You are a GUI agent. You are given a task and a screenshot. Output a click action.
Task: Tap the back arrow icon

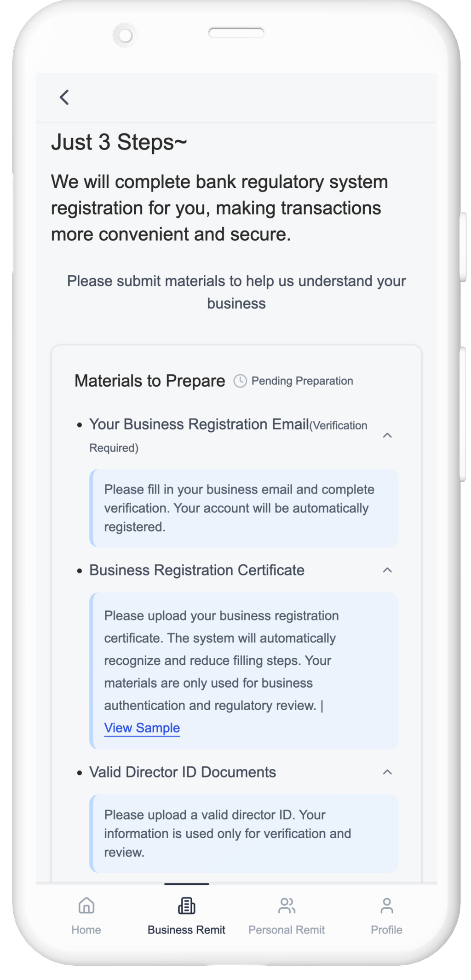coord(64,97)
